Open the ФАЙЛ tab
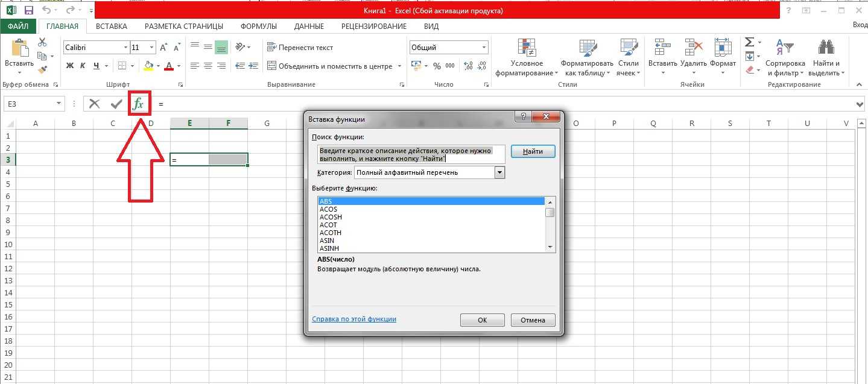The width and height of the screenshot is (868, 384). 18,26
